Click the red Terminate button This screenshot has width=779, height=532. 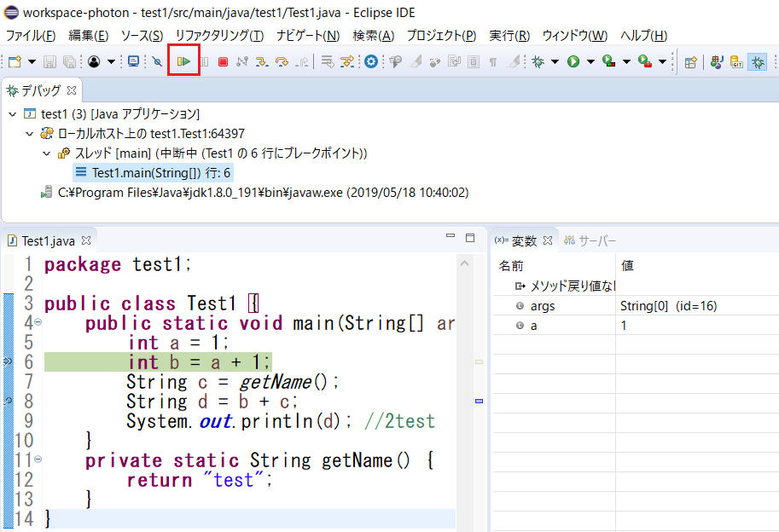[x=223, y=61]
